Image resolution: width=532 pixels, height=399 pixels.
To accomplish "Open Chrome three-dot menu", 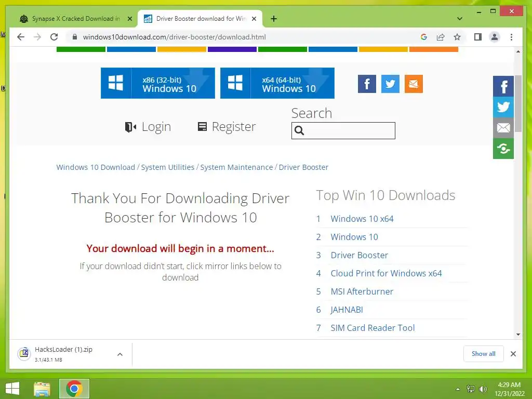I will coord(511,37).
